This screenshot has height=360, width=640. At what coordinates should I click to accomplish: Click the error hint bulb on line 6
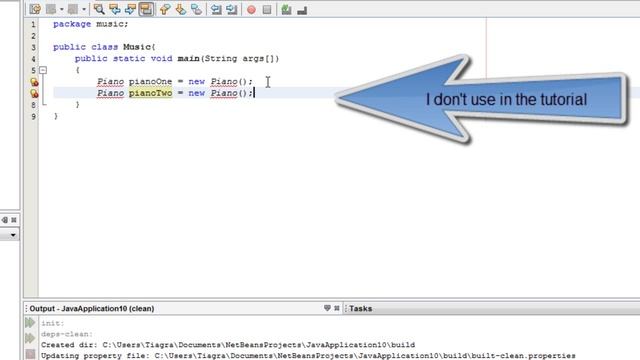[x=34, y=82]
